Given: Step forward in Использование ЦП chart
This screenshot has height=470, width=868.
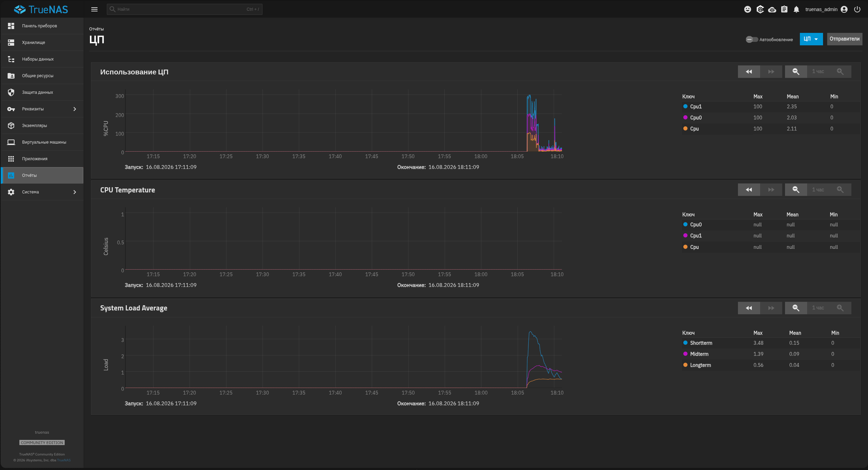Looking at the screenshot, I should [771, 72].
